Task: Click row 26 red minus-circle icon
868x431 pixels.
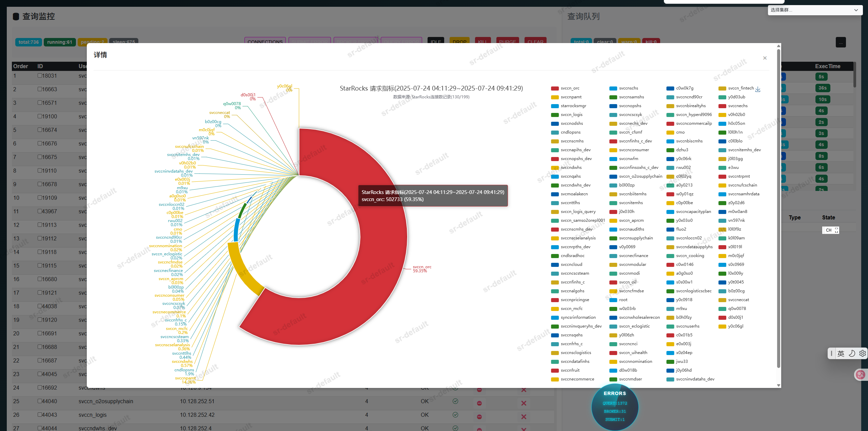Action: point(479,417)
